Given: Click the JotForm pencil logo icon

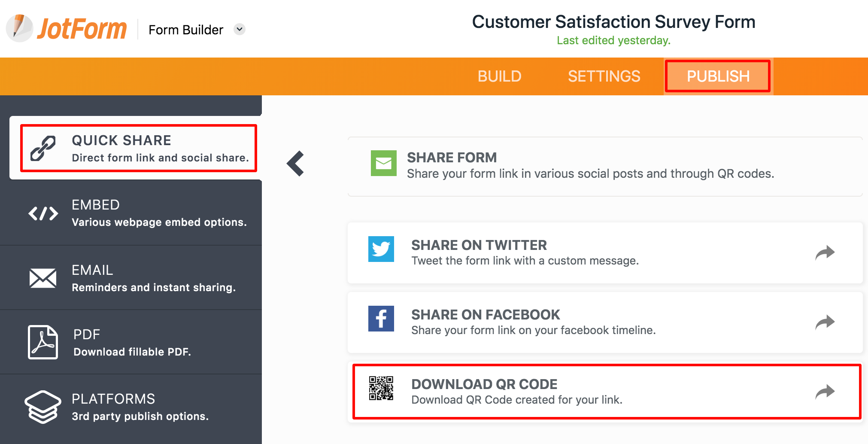Looking at the screenshot, I should (19, 28).
